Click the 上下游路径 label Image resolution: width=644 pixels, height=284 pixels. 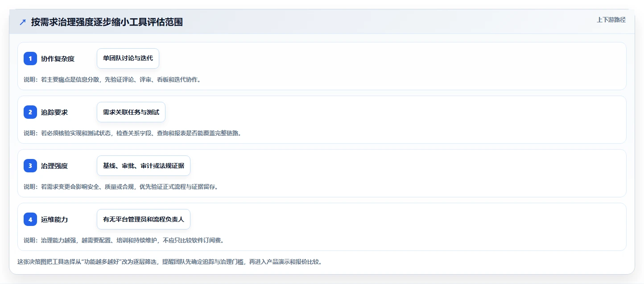(x=611, y=20)
